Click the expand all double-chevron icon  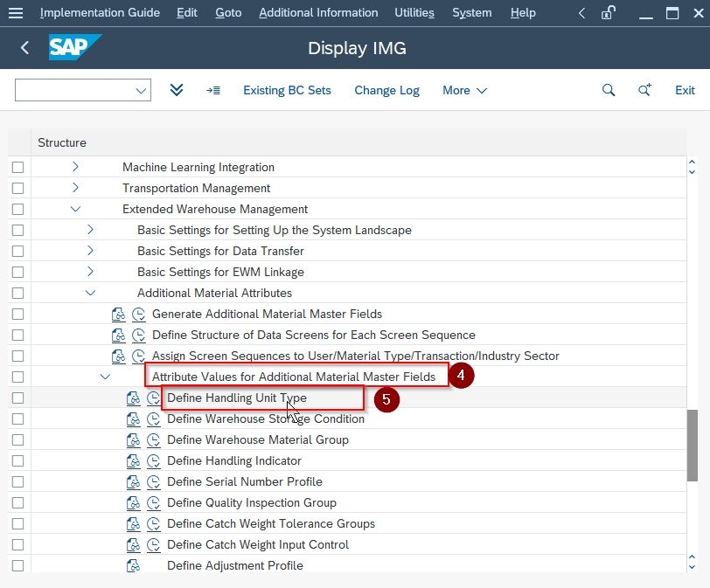pos(177,90)
